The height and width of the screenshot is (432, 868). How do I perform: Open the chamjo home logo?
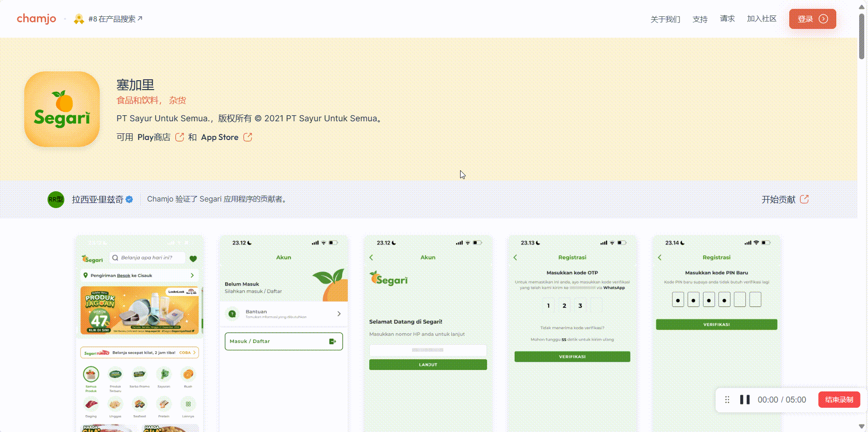(36, 19)
